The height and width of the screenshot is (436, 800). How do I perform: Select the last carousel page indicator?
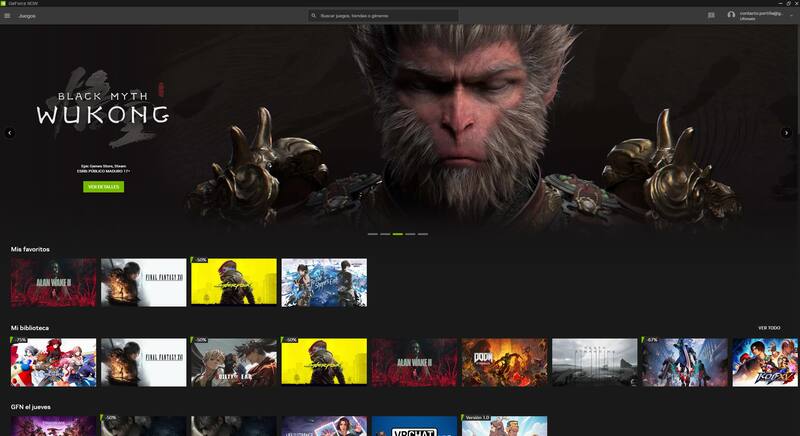pyautogui.click(x=423, y=234)
